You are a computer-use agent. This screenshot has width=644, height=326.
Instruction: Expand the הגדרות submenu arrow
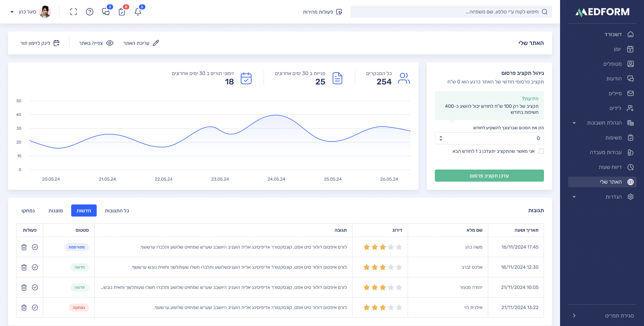(574, 197)
